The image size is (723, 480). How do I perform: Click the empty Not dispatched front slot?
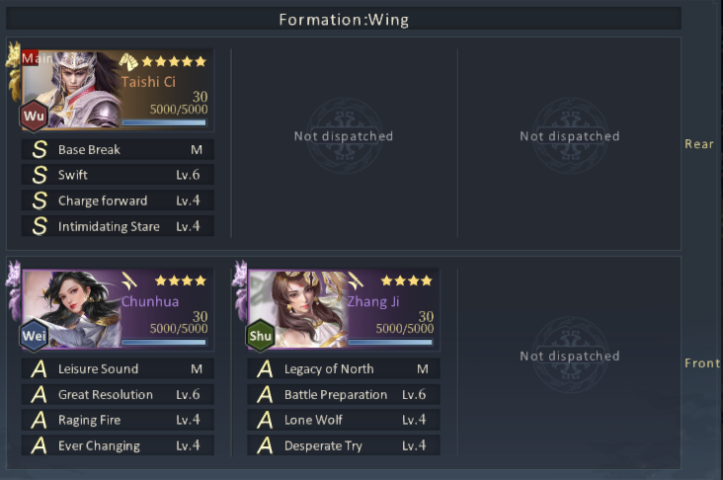570,356
